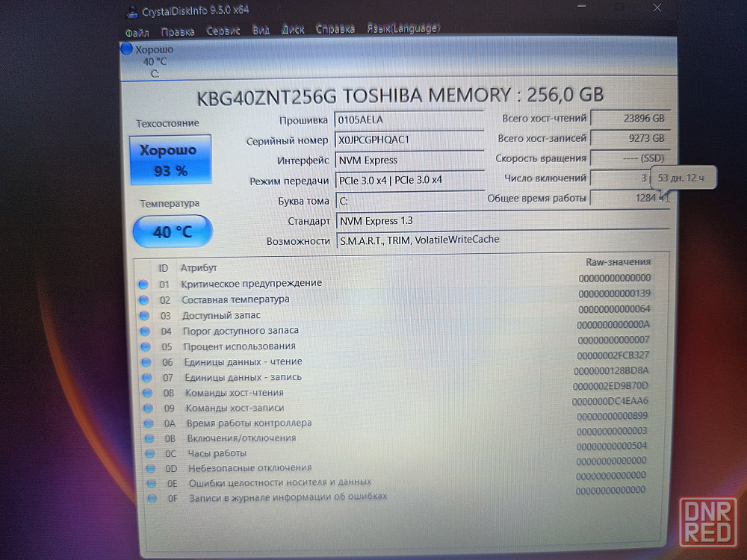The width and height of the screenshot is (747, 560).
Task: Click the host writes value 9273 GB
Action: click(x=630, y=138)
